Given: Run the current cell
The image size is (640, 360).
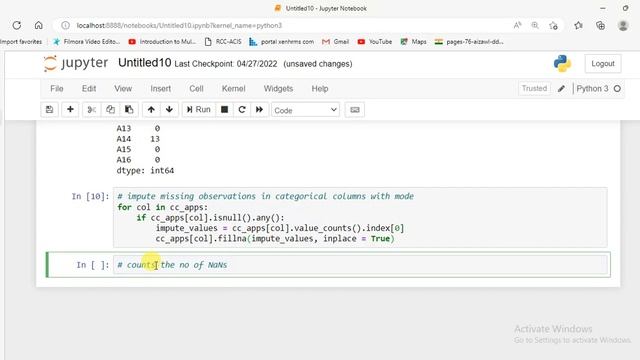Looking at the screenshot, I should point(198,109).
